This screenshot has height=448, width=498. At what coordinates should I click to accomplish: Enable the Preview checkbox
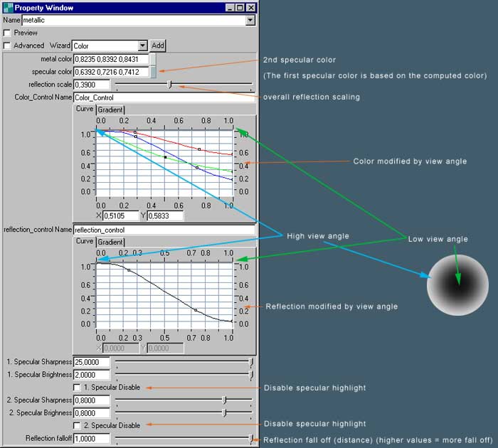pos(7,33)
